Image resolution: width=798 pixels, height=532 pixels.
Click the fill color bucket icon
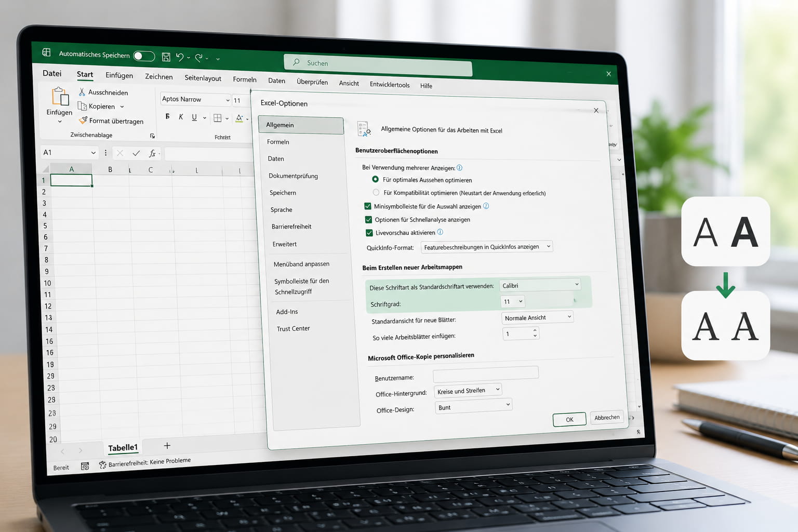click(239, 118)
